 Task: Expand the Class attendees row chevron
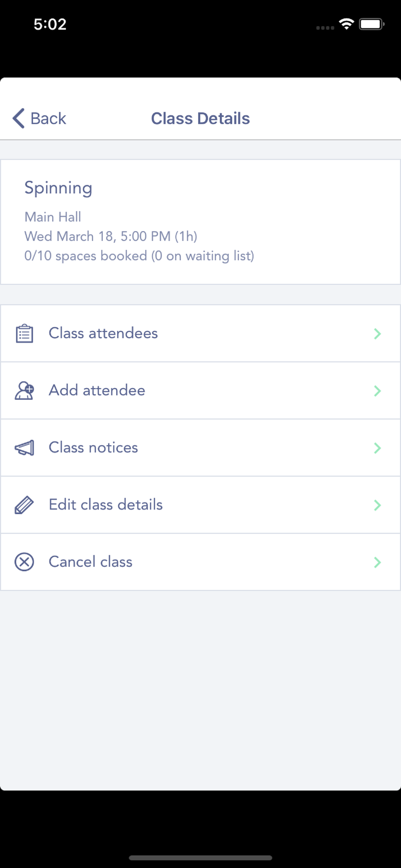(377, 334)
